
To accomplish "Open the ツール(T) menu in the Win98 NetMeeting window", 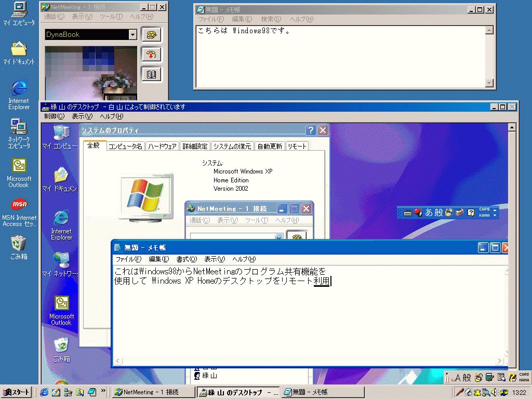I will pyautogui.click(x=111, y=17).
